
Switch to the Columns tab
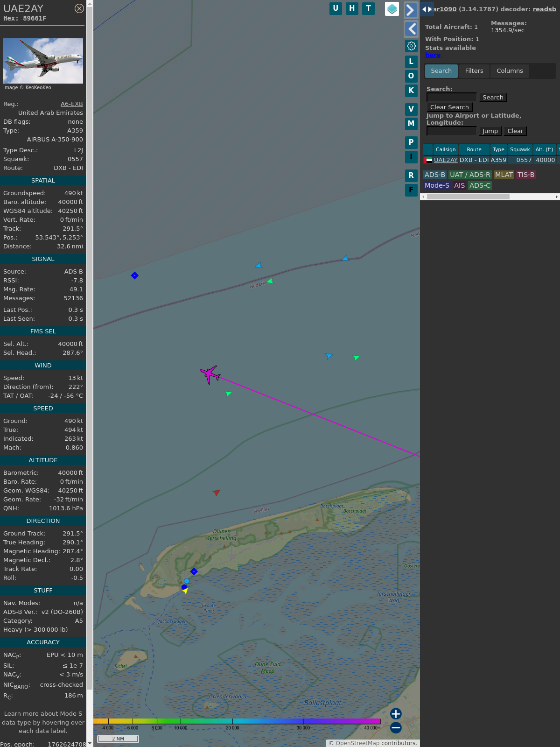click(x=510, y=71)
